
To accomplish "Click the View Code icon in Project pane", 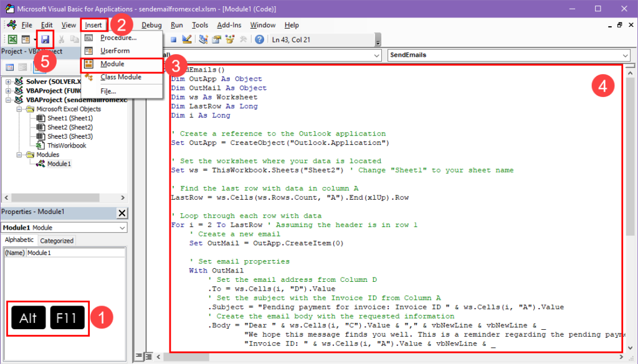I will (x=9, y=67).
